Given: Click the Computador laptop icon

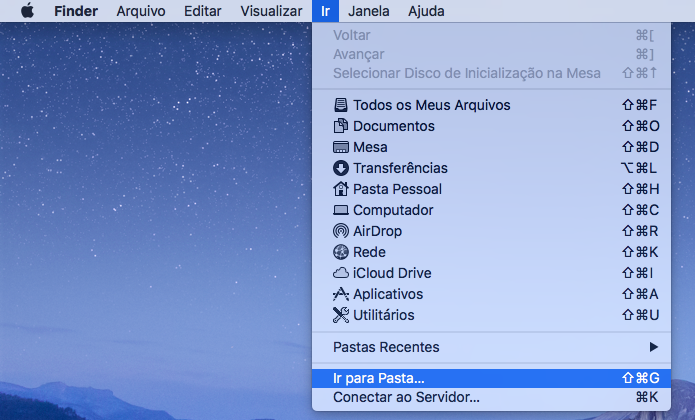Looking at the screenshot, I should click(x=340, y=210).
